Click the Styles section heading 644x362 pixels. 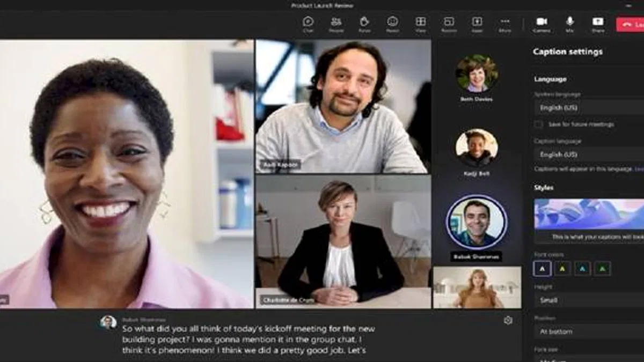click(x=544, y=188)
